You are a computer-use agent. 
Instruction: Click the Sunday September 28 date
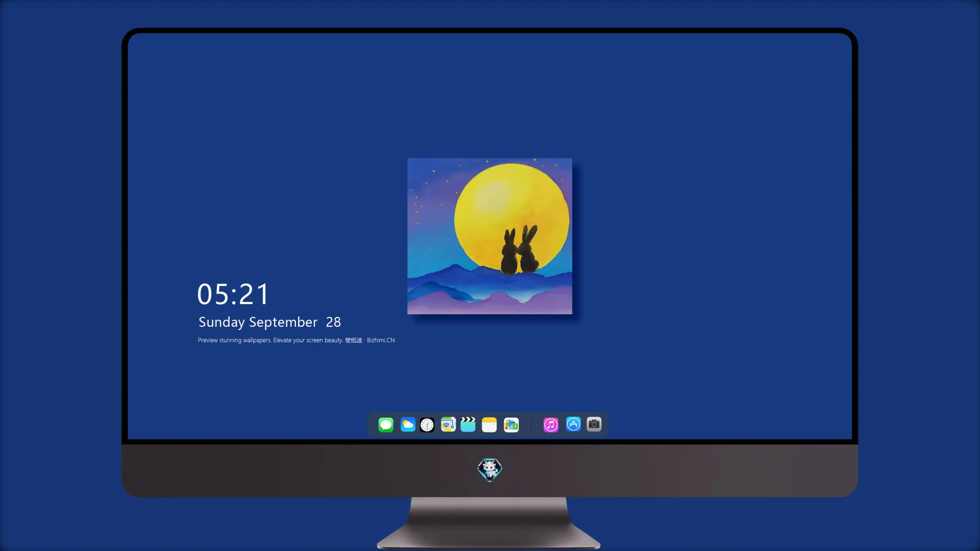pos(270,322)
